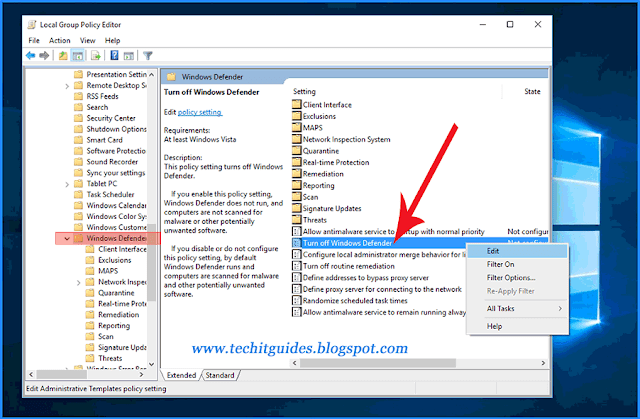
Task: Click the Reporting folder icon in settings list
Action: [x=297, y=185]
